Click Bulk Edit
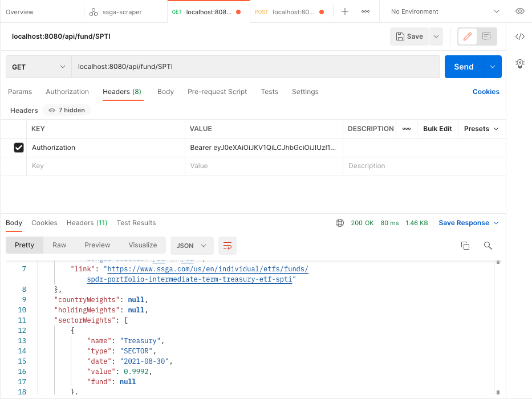 pyautogui.click(x=437, y=129)
